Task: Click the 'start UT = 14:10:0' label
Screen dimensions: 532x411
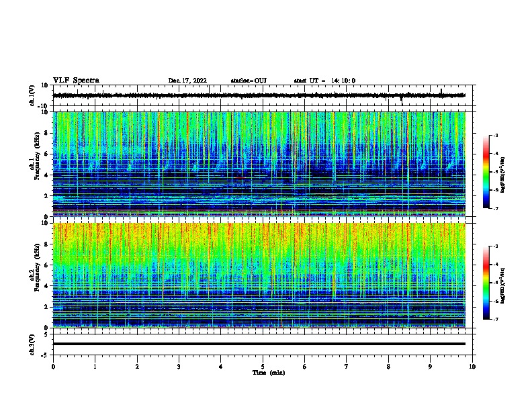Action: (x=324, y=81)
